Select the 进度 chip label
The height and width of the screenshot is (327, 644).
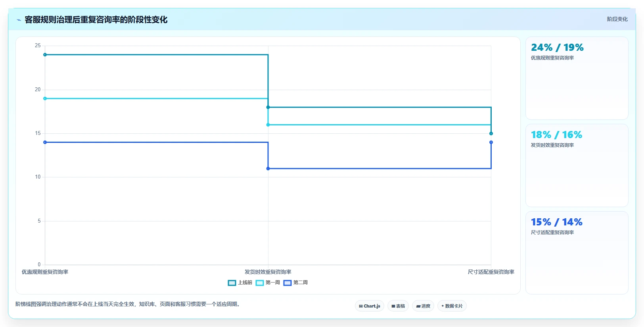426,306
